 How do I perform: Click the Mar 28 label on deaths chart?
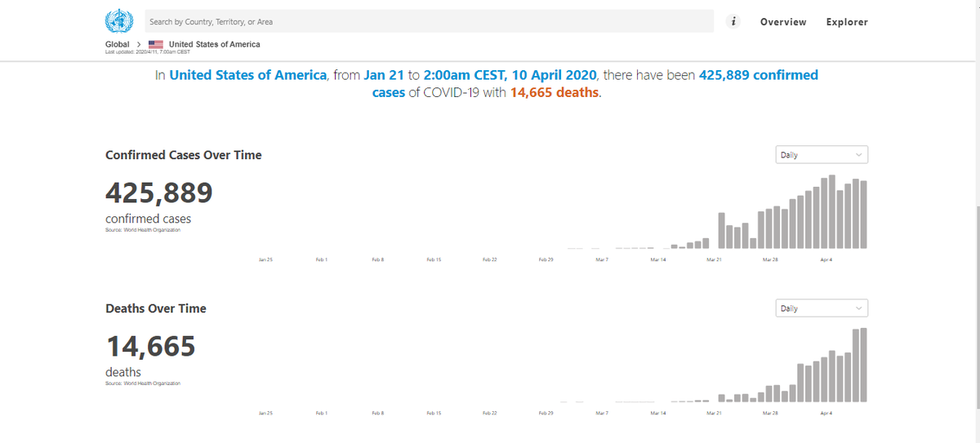click(x=769, y=414)
